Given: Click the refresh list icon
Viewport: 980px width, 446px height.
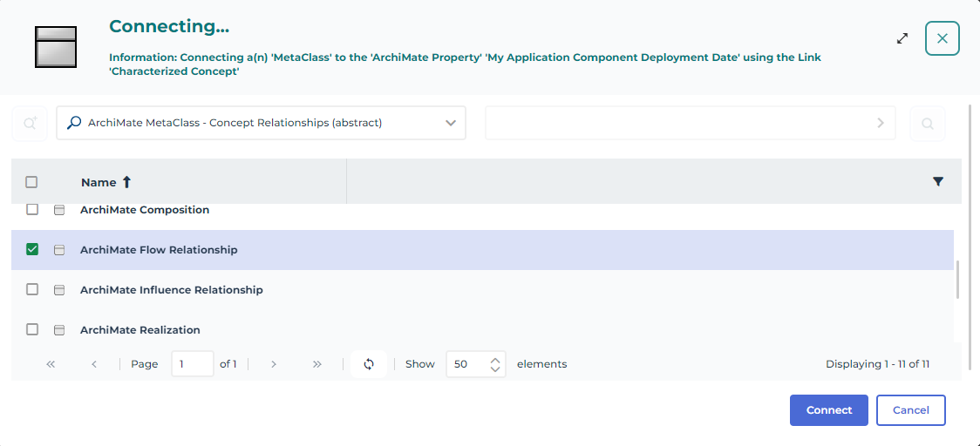Looking at the screenshot, I should coord(369,364).
